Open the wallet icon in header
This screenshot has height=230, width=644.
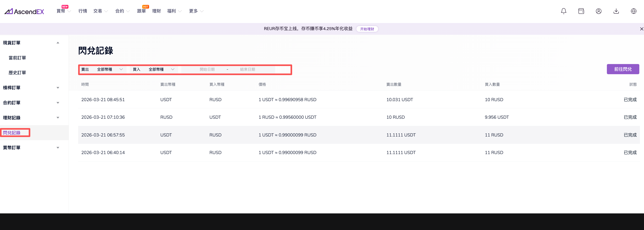pyautogui.click(x=581, y=11)
